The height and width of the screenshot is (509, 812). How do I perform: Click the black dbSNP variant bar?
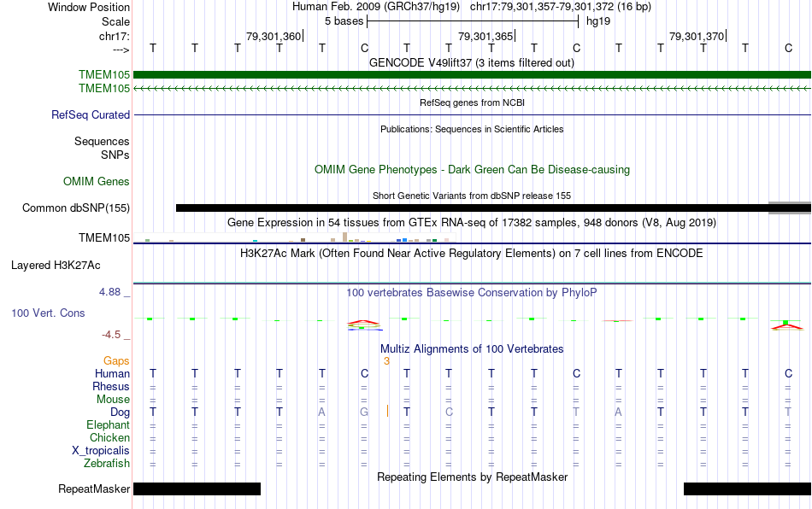[x=472, y=208]
